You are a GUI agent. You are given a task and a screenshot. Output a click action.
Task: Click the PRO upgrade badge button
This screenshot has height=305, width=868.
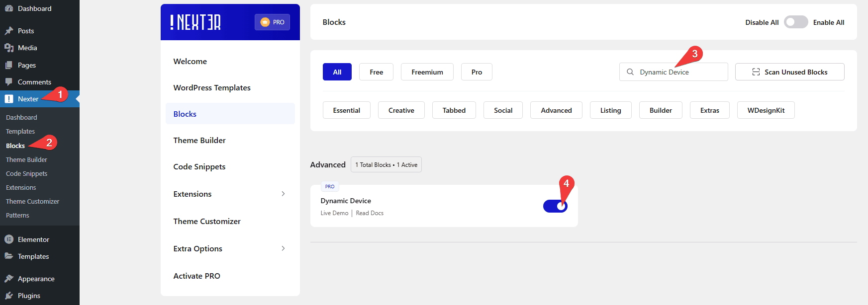(x=272, y=22)
